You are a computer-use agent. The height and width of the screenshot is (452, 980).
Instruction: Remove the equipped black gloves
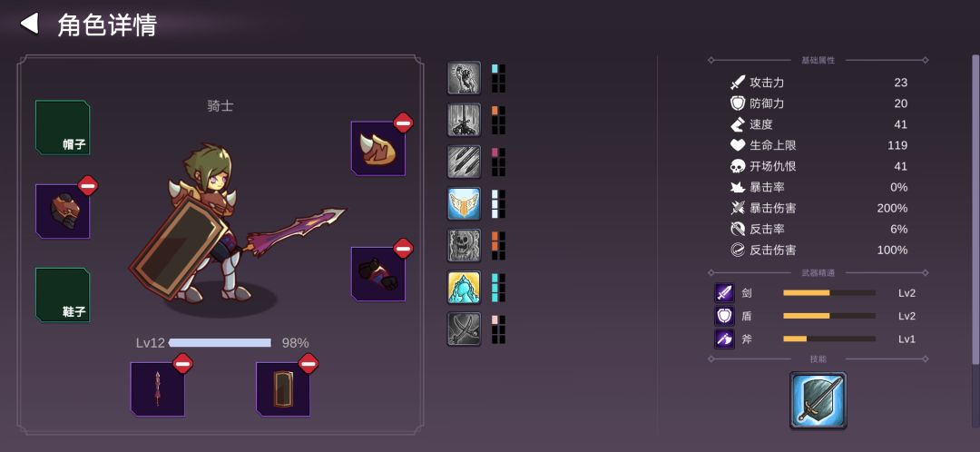pyautogui.click(x=403, y=248)
